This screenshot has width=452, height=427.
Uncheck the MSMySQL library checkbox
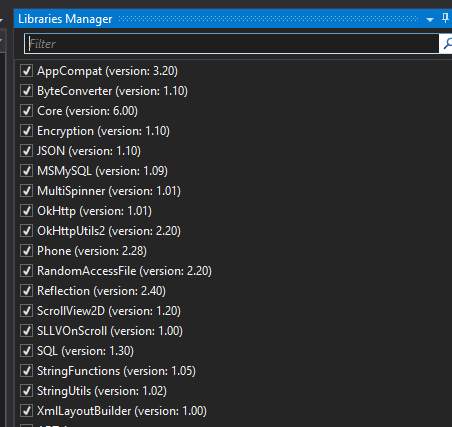(26, 171)
